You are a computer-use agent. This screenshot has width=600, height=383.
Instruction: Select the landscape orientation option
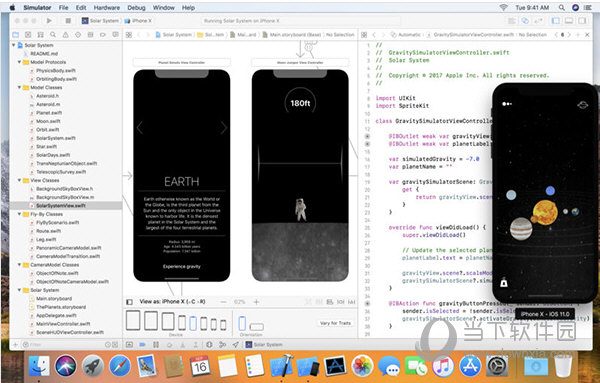coord(256,327)
